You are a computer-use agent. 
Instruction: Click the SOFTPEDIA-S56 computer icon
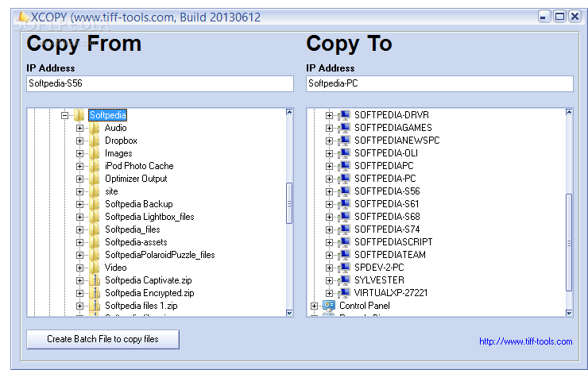pos(344,191)
